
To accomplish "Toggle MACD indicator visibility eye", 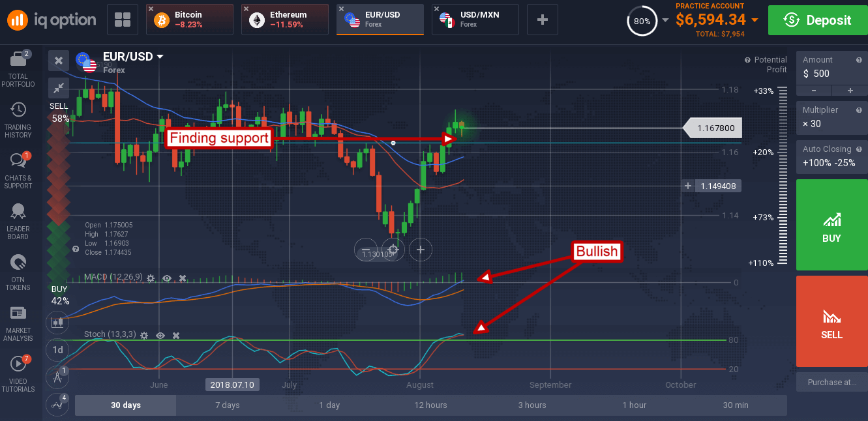I will (x=167, y=278).
